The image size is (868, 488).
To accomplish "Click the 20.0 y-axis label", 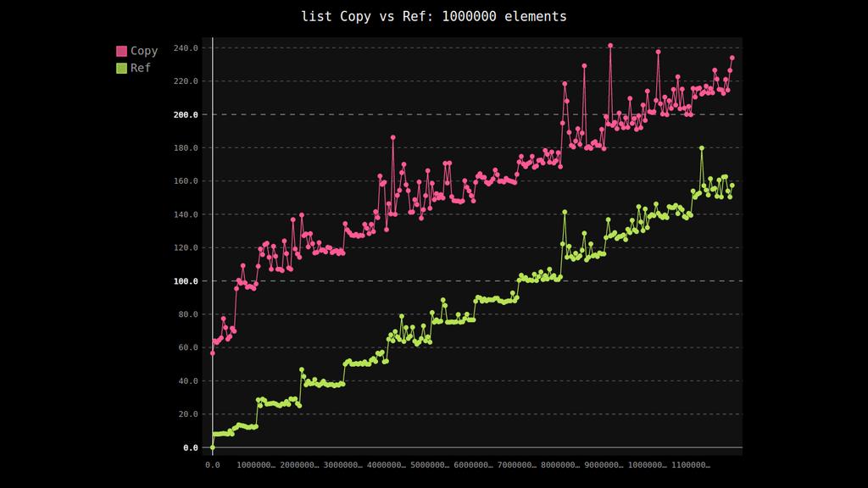I will (187, 413).
